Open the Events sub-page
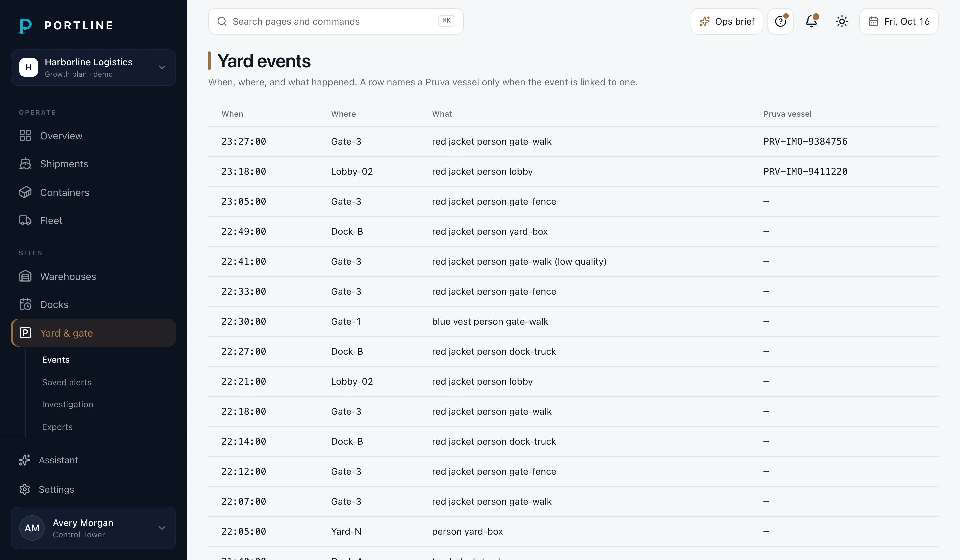This screenshot has height=560, width=960. pyautogui.click(x=56, y=360)
